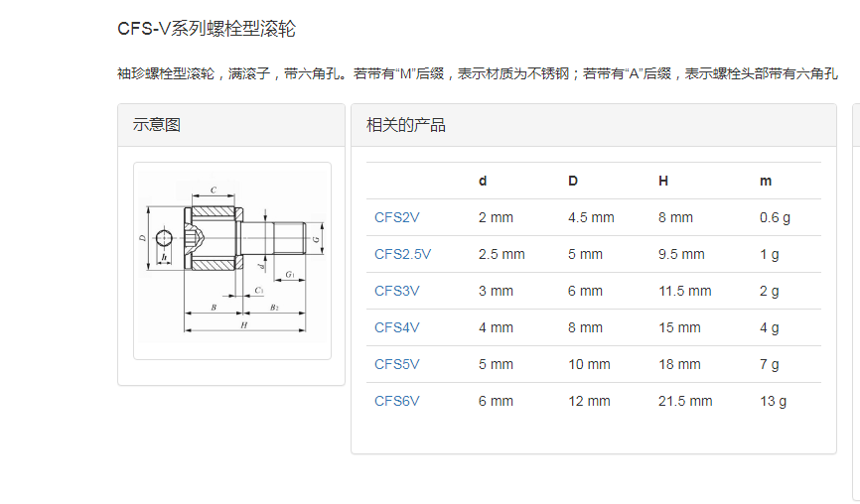Click the 示意图 panel header
The width and height of the screenshot is (860, 504).
[157, 125]
